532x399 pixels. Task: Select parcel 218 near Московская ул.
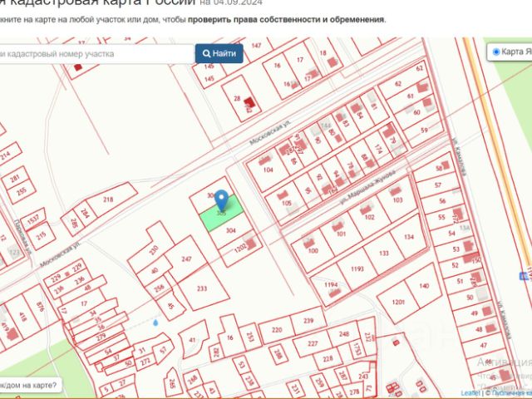point(108,199)
